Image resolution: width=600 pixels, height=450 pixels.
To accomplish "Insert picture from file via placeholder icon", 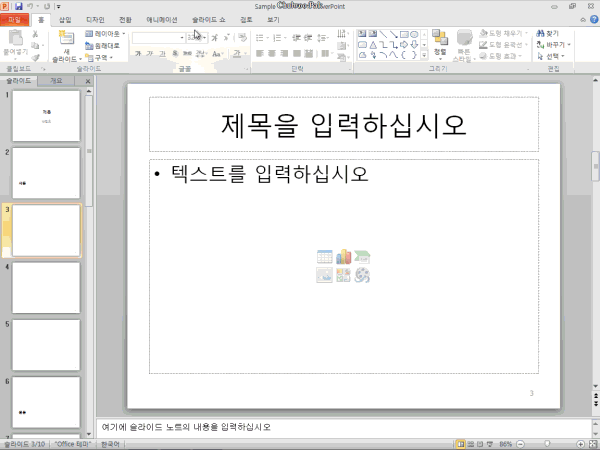I will (x=324, y=275).
